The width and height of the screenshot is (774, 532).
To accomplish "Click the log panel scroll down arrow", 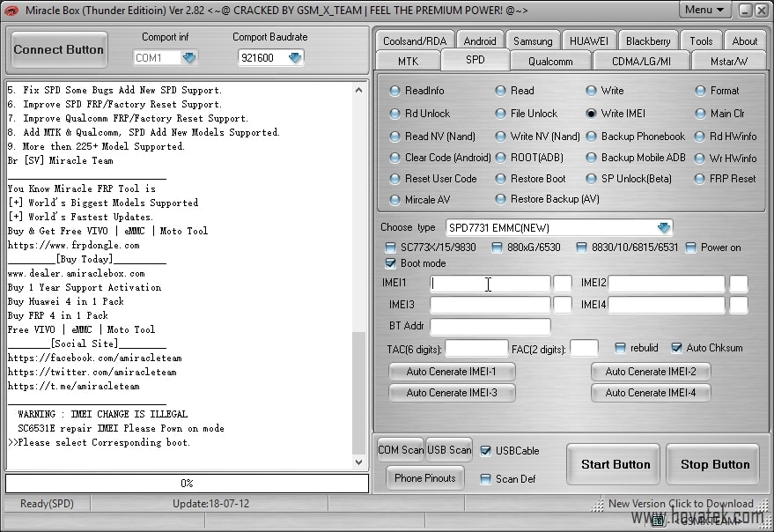I will pos(359,462).
